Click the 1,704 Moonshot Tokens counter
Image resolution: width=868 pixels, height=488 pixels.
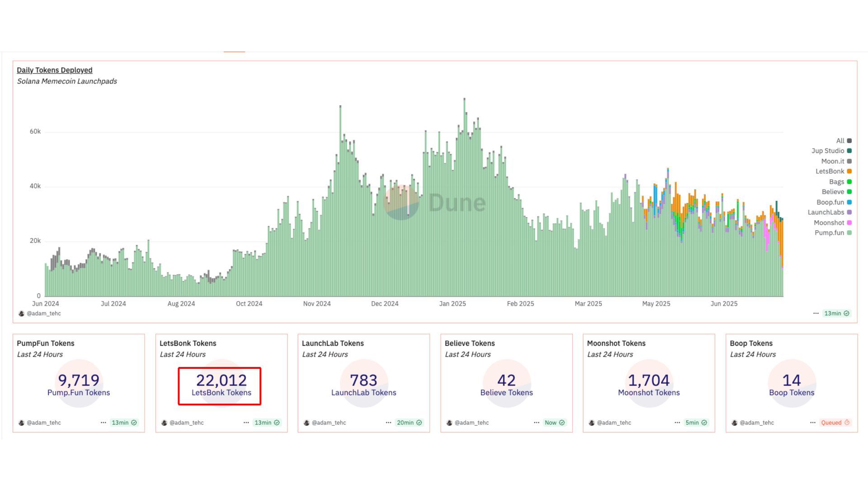tap(649, 385)
